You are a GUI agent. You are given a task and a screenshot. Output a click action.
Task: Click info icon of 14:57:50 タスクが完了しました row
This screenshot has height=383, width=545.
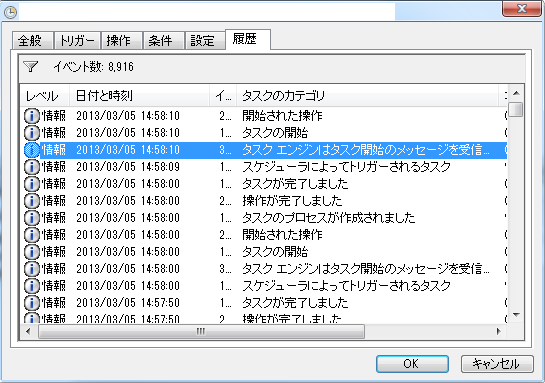click(32, 303)
